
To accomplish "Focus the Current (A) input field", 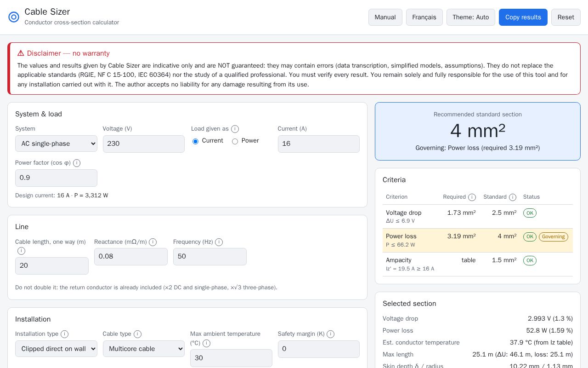I will tap(319, 144).
